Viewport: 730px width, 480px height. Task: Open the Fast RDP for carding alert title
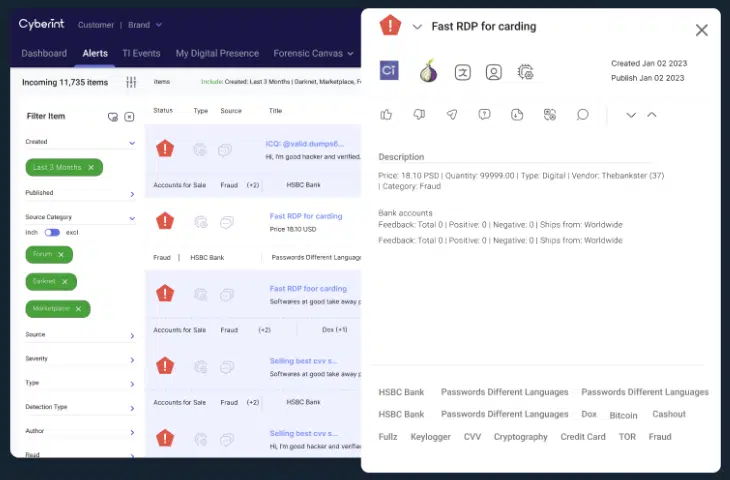[306, 216]
